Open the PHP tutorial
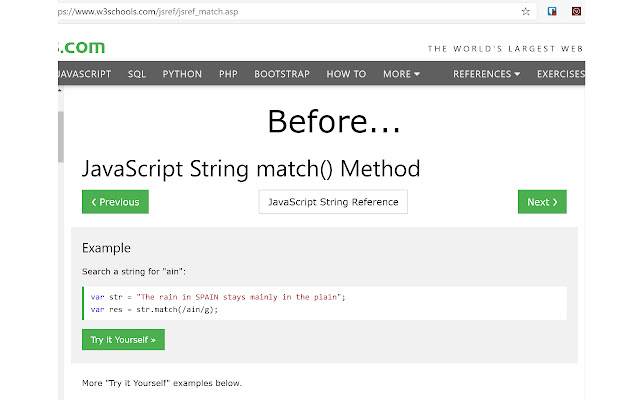 [x=228, y=74]
